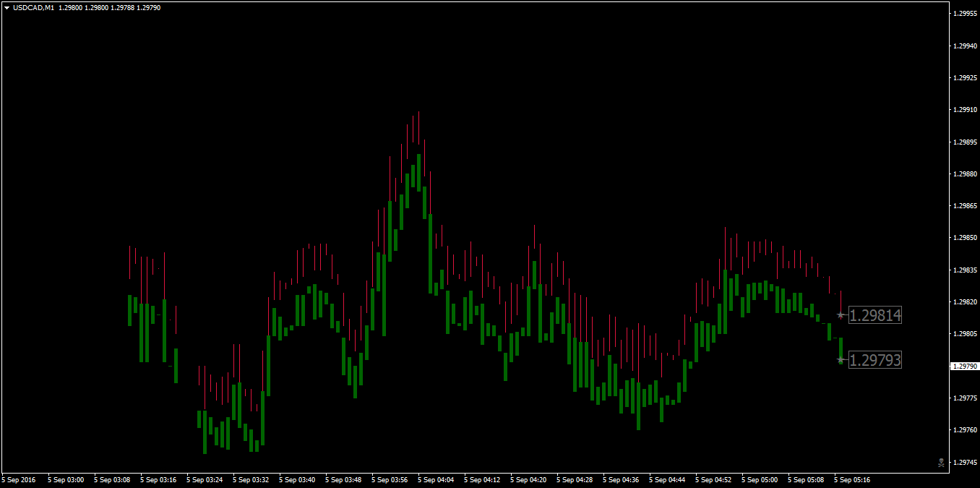Click the 1.29788 low value in chart header
This screenshot has height=488, width=980.
pyautogui.click(x=122, y=7)
